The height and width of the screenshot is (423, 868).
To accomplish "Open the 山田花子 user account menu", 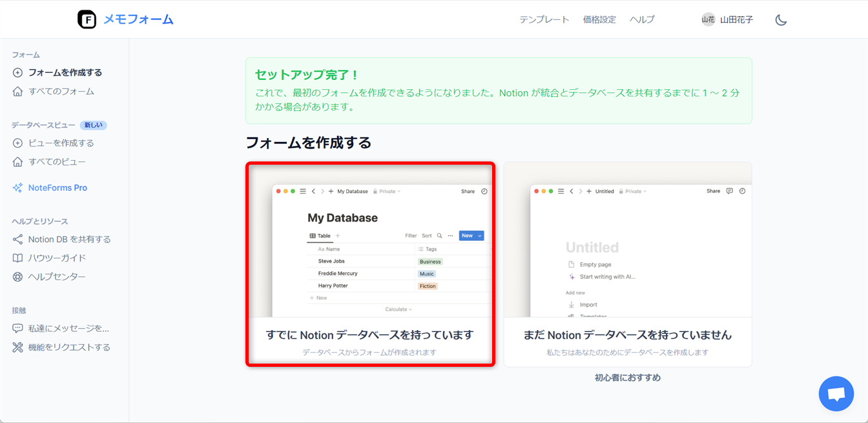I will coord(728,19).
